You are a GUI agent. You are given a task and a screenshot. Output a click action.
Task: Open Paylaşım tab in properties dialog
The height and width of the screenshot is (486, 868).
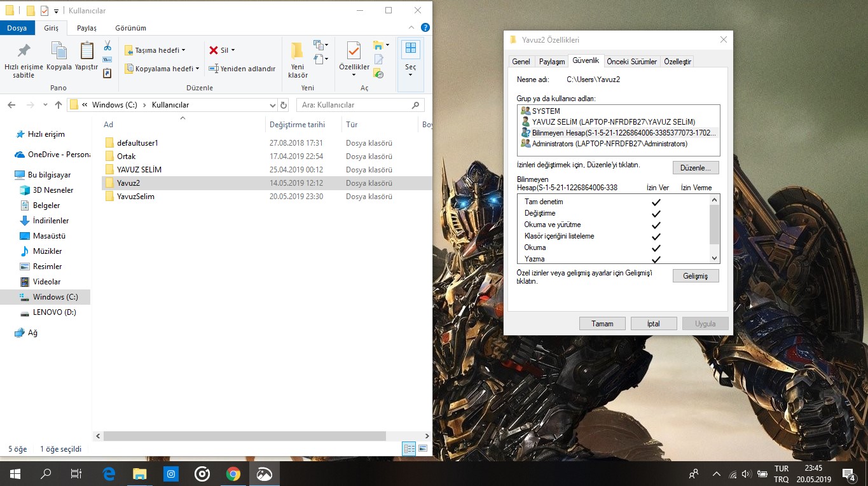point(551,62)
